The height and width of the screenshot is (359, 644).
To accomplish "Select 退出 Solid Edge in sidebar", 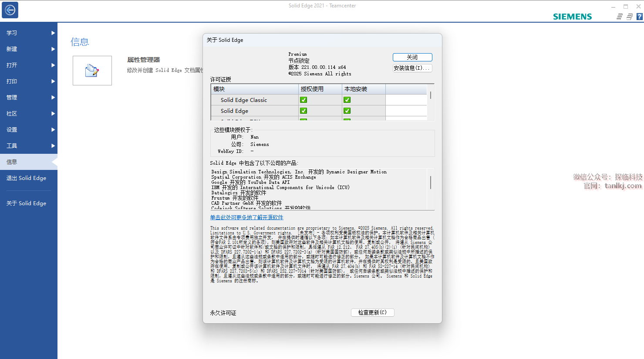I will [x=26, y=178].
